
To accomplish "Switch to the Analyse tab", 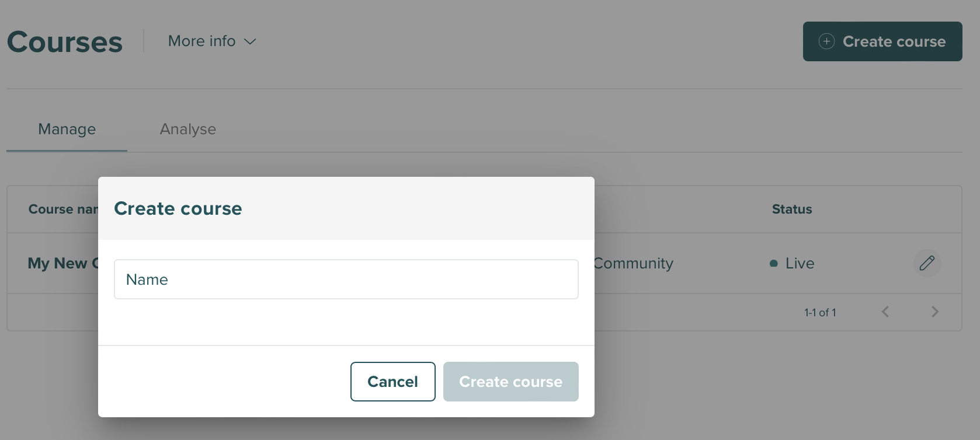I will pos(187,129).
